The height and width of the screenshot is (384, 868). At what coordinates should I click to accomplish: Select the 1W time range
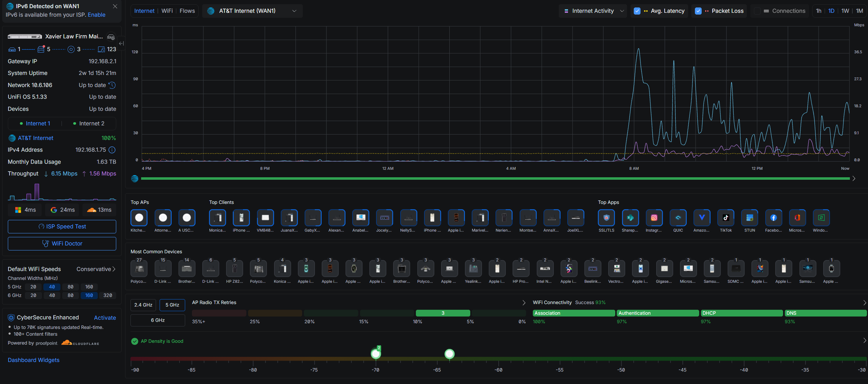tap(845, 11)
